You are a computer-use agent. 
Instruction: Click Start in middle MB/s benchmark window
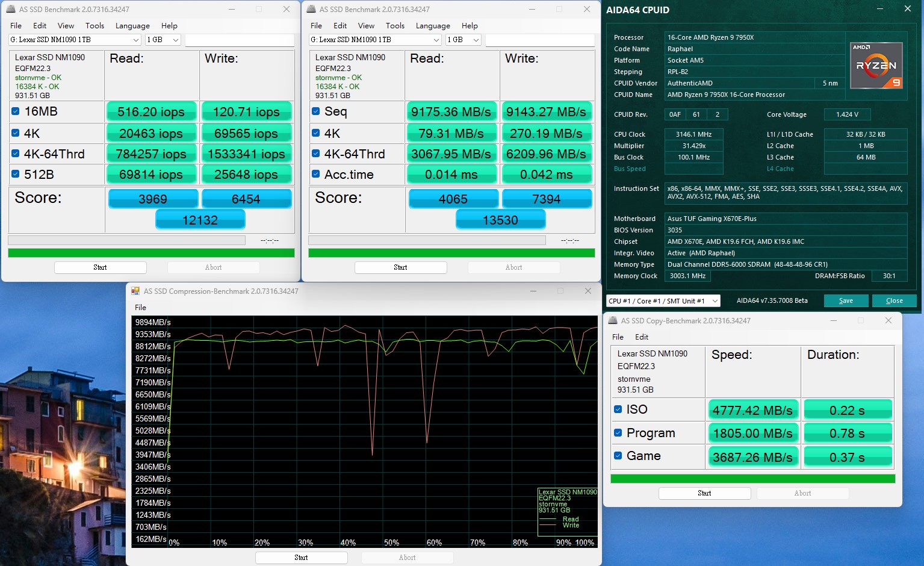[400, 267]
